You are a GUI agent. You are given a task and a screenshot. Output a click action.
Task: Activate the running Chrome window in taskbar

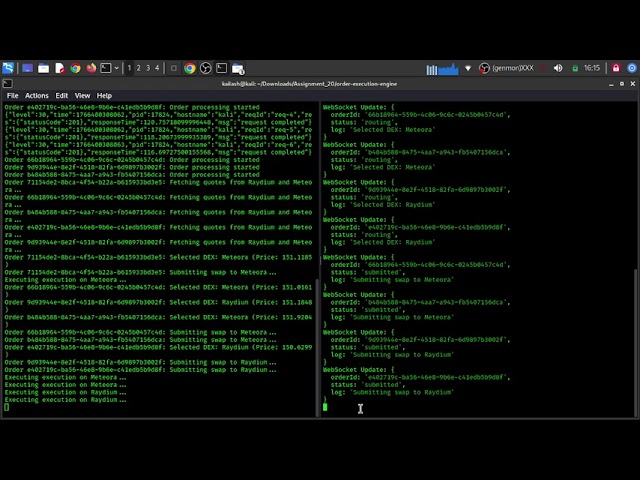pos(189,68)
